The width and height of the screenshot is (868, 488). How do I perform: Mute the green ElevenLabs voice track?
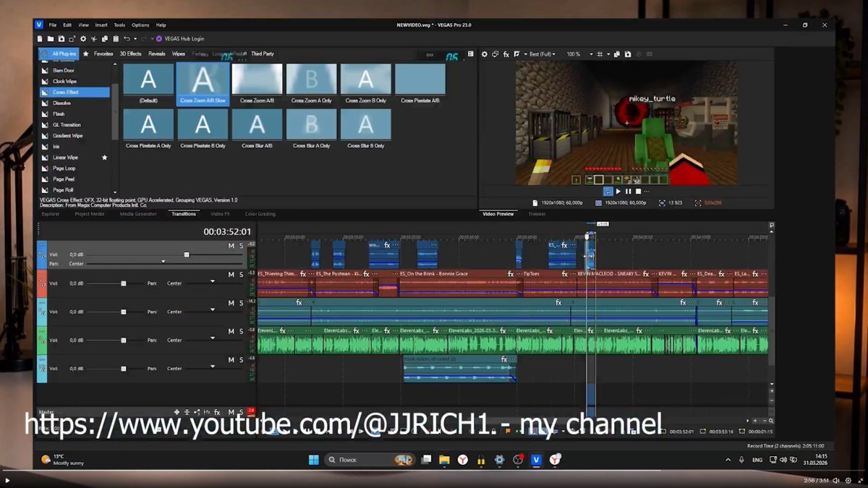231,331
